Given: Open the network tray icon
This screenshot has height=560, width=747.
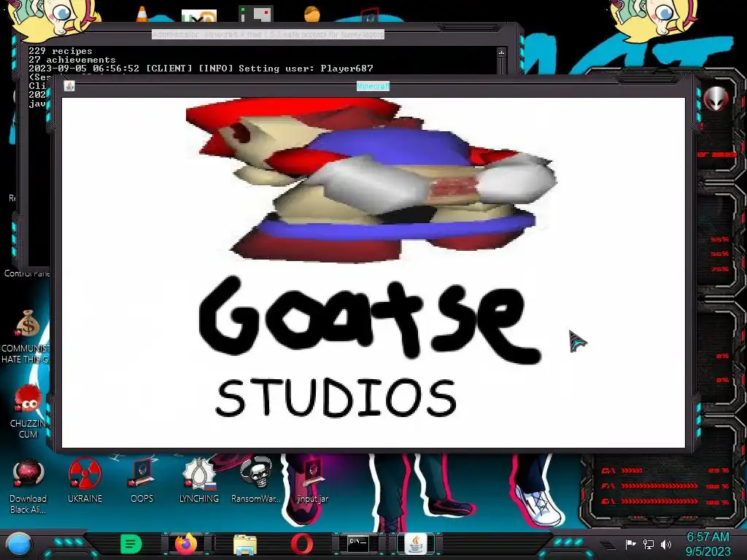Looking at the screenshot, I should pos(649,544).
